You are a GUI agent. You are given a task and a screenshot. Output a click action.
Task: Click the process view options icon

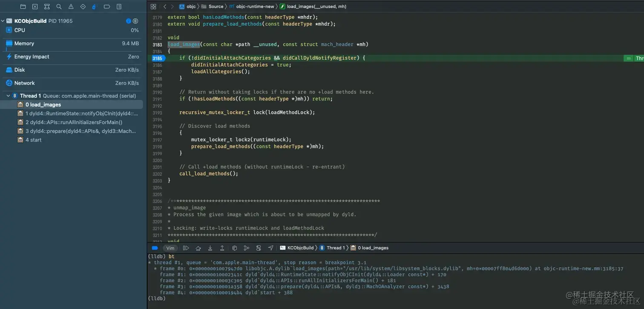pyautogui.click(x=135, y=21)
